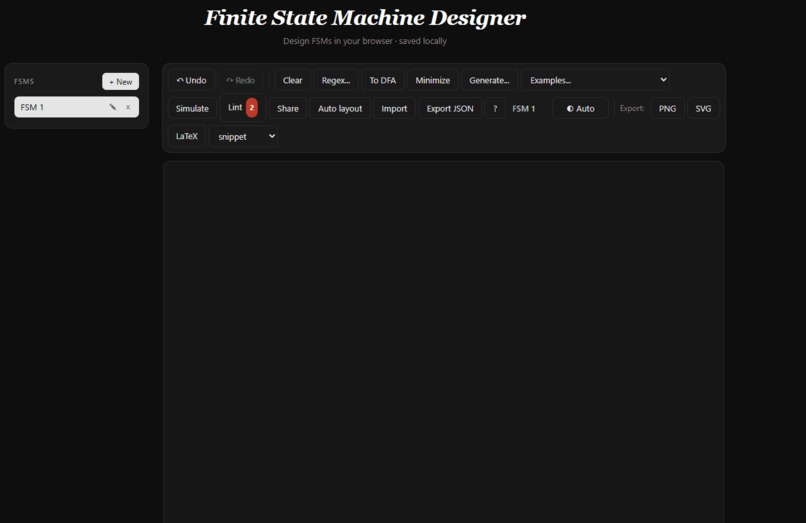Apply Auto layout to the diagram
The height and width of the screenshot is (523, 806).
point(340,109)
